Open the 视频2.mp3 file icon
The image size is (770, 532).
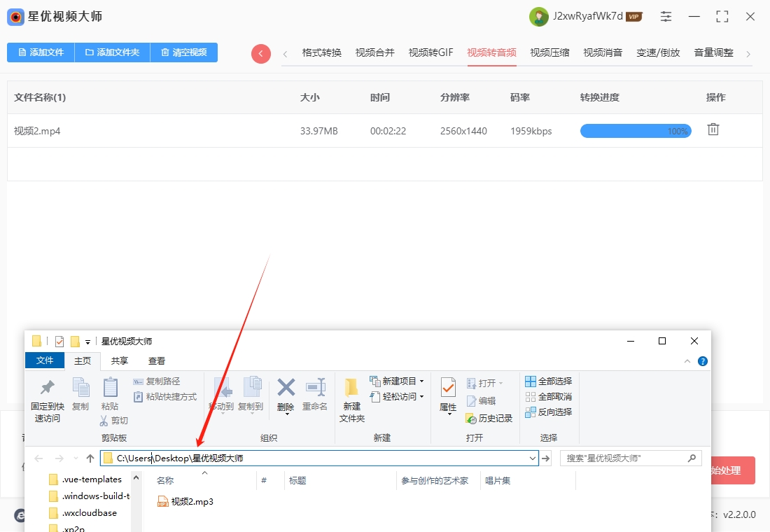162,501
